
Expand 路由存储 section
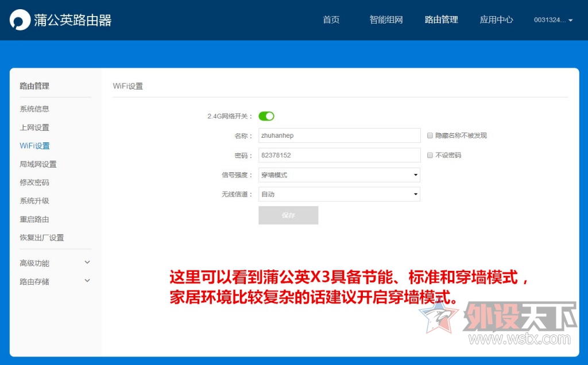point(55,281)
